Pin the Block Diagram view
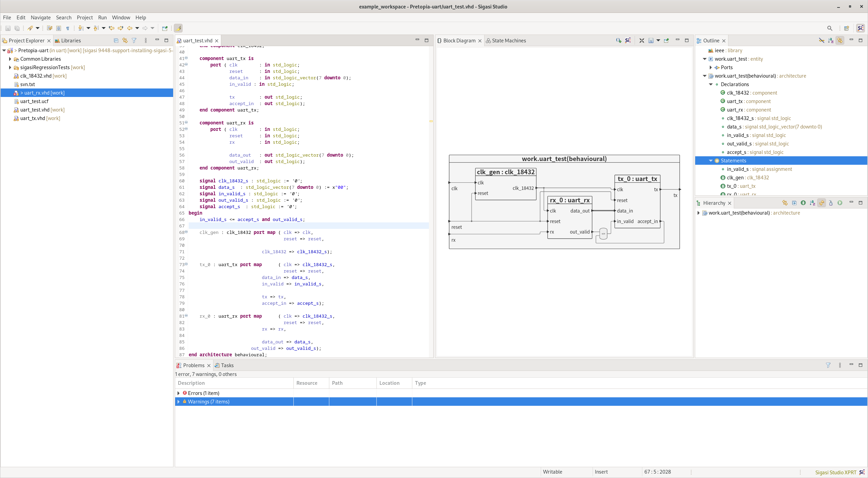Image resolution: width=868 pixels, height=478 pixels. tap(666, 41)
